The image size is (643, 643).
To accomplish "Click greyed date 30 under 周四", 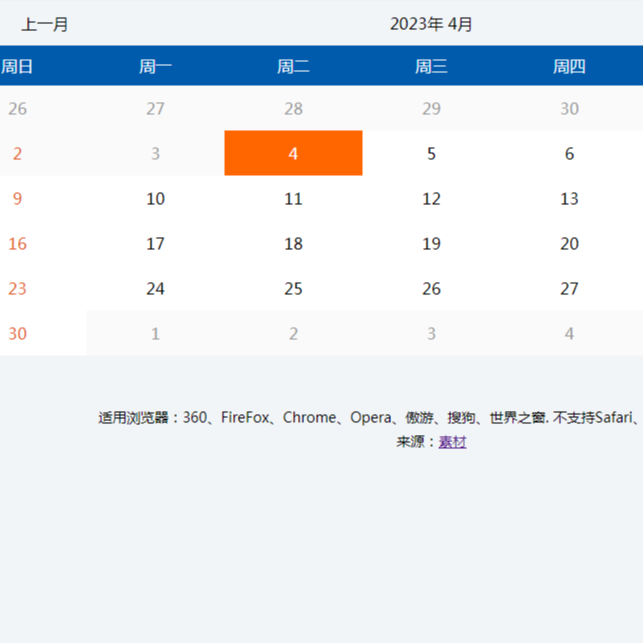I will [569, 108].
